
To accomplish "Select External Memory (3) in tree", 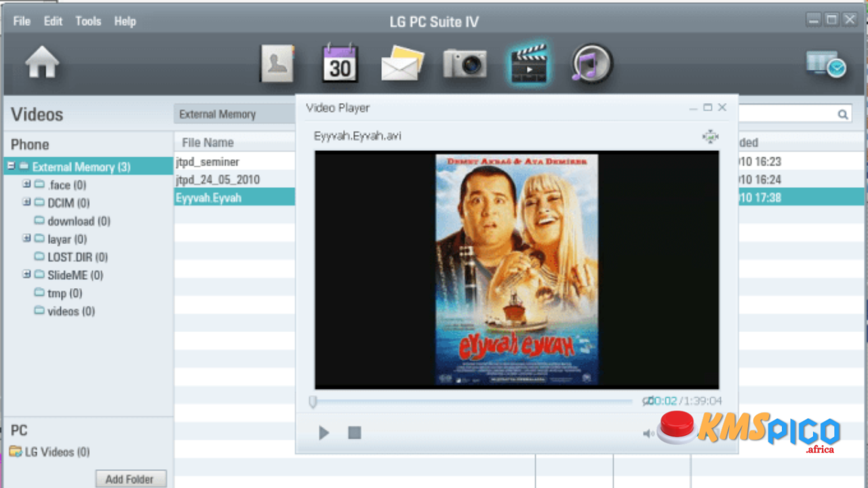I will pyautogui.click(x=81, y=167).
